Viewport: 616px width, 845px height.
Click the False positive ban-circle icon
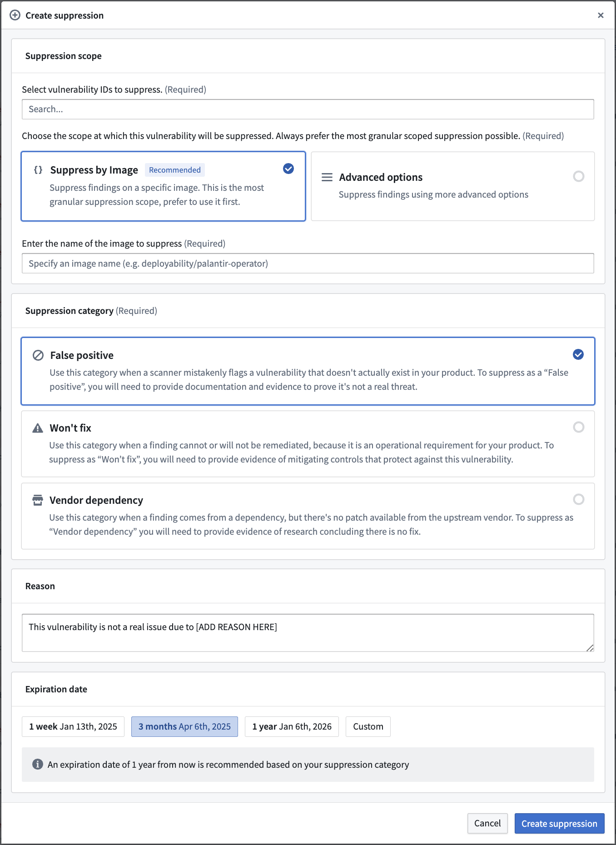click(38, 355)
